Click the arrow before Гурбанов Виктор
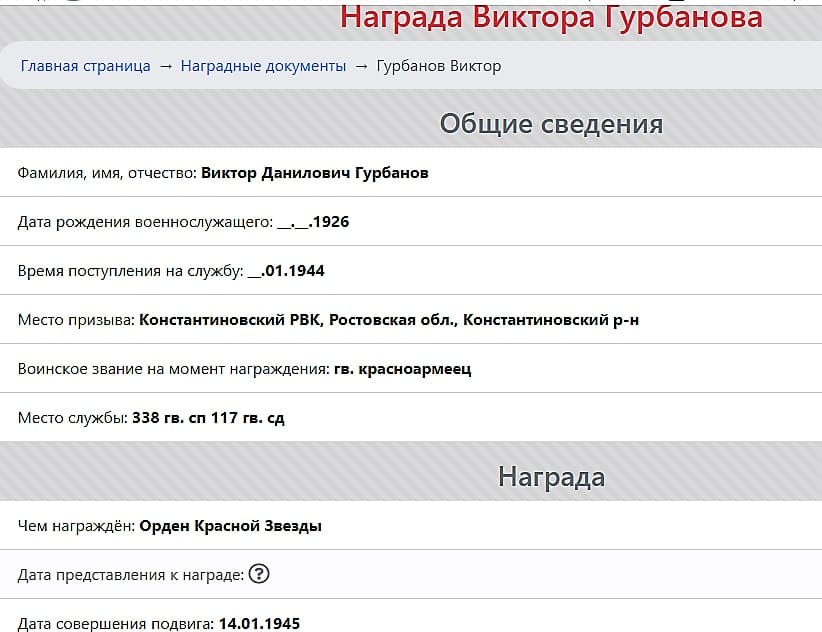The width and height of the screenshot is (822, 632). coord(361,66)
